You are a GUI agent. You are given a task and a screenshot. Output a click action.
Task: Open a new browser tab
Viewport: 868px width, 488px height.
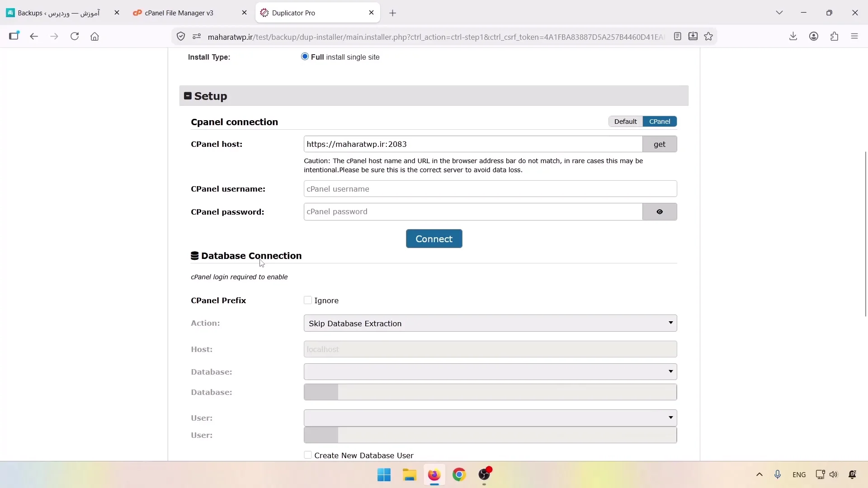tap(393, 13)
